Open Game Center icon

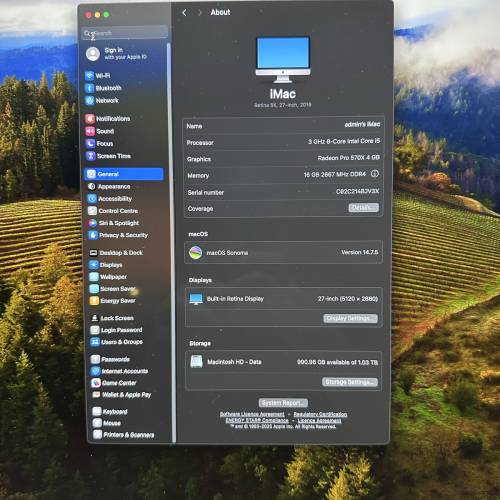[x=96, y=383]
